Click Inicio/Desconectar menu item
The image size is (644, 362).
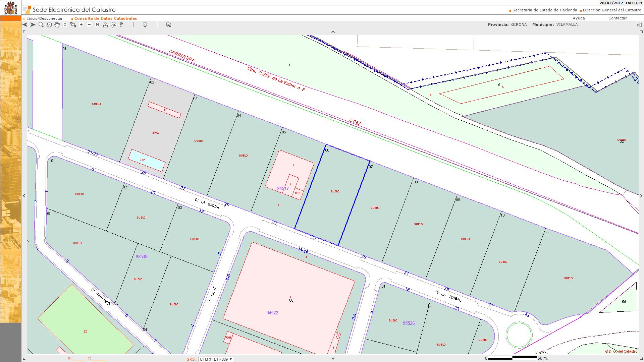click(x=45, y=18)
